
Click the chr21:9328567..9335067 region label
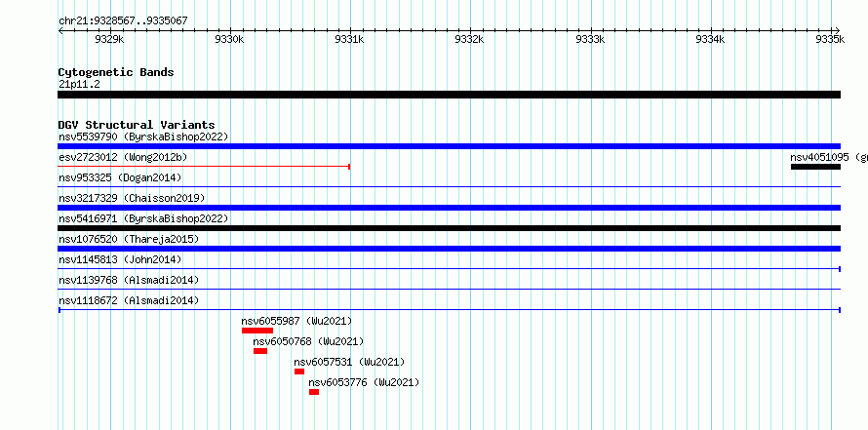pos(123,21)
